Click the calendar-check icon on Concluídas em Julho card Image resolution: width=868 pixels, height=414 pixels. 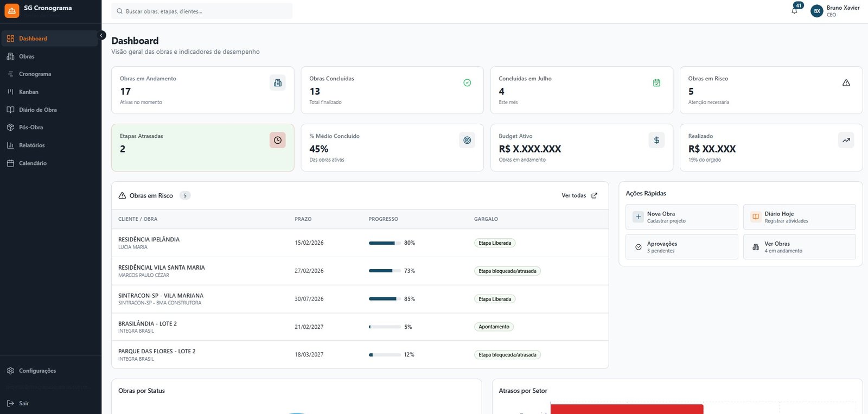click(656, 82)
